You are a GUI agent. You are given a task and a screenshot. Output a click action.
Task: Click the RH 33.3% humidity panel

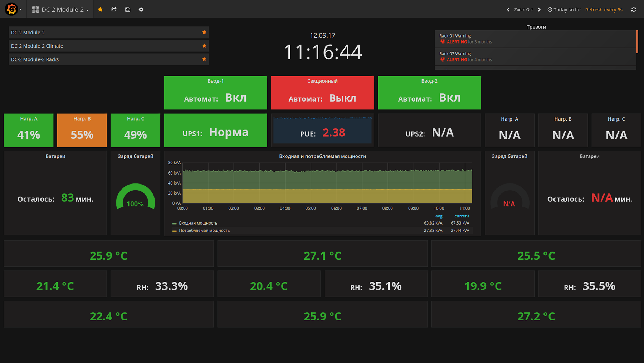(x=162, y=284)
